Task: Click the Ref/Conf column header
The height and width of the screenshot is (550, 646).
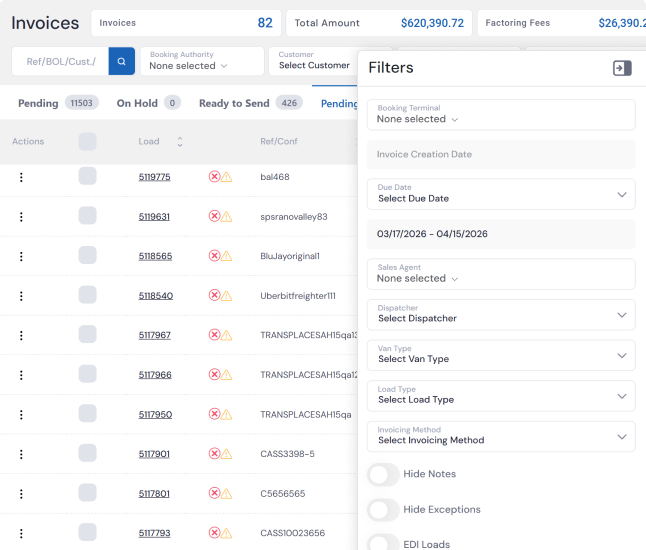Action: click(x=279, y=141)
